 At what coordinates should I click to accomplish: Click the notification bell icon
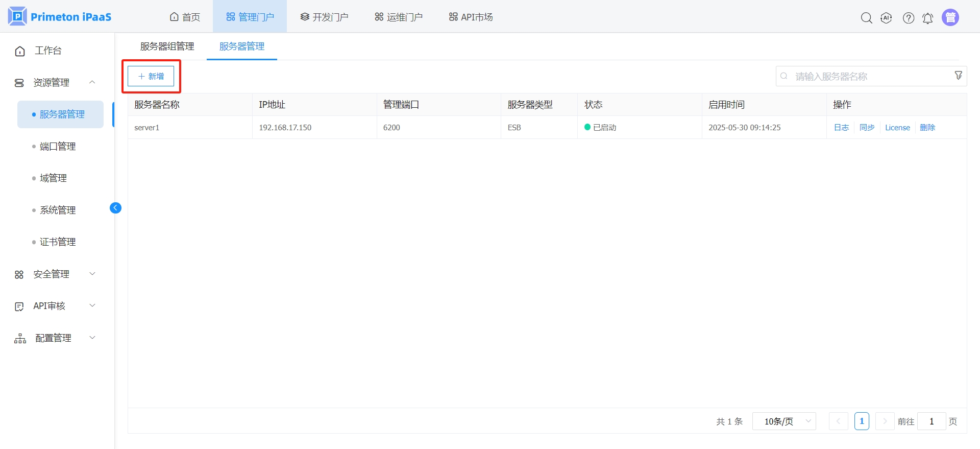(x=928, y=18)
